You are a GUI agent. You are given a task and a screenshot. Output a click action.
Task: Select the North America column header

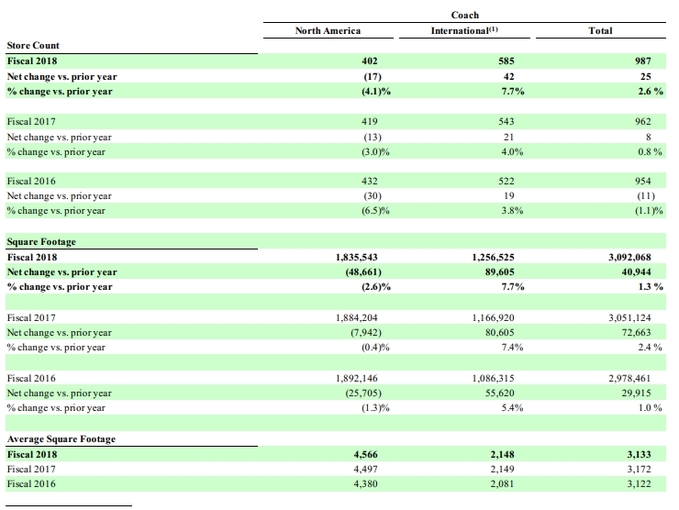click(x=328, y=31)
